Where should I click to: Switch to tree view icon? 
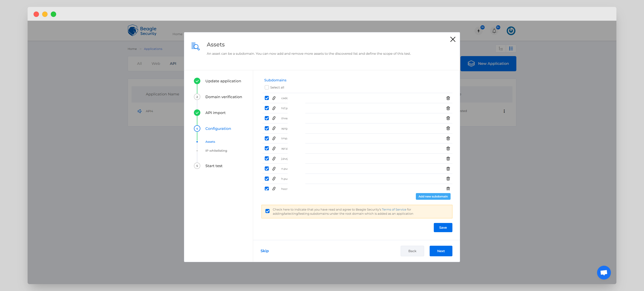(x=500, y=49)
